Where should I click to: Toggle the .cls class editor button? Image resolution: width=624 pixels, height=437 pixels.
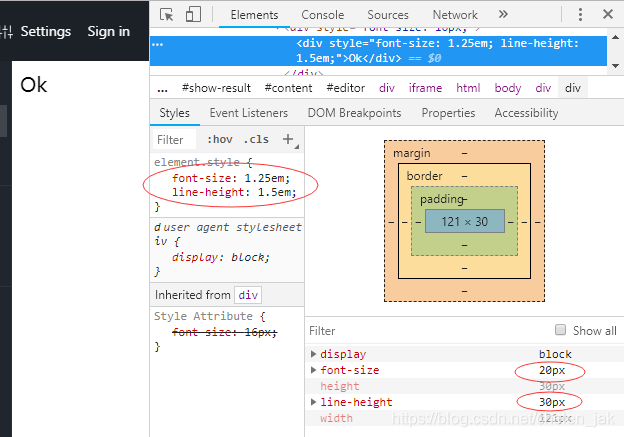(x=256, y=139)
